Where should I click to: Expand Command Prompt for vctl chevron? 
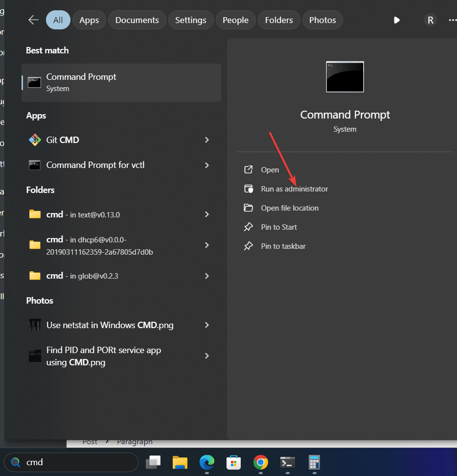tap(207, 165)
